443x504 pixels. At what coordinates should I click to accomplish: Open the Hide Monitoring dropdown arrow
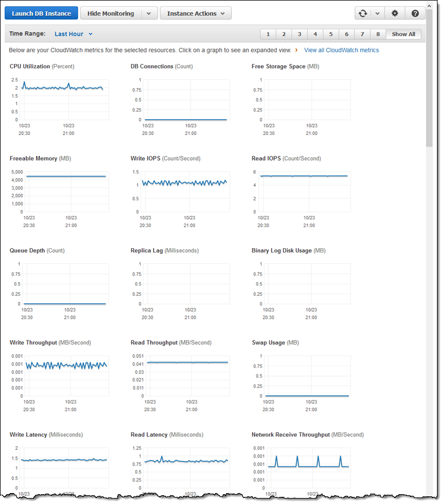click(149, 14)
